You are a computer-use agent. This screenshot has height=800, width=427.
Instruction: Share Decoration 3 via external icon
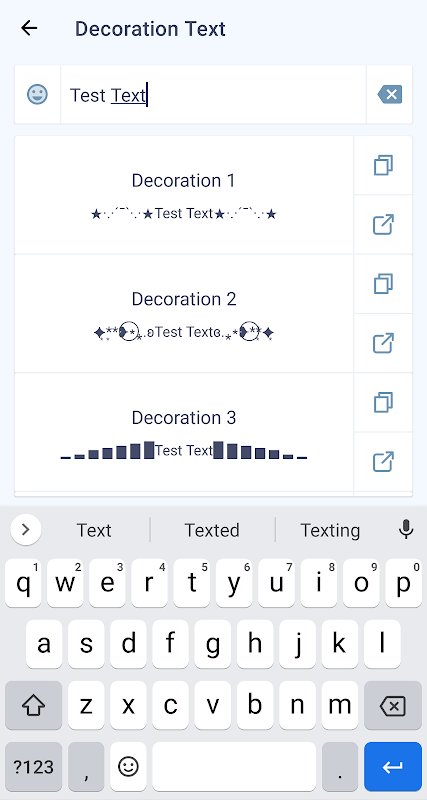tap(383, 462)
